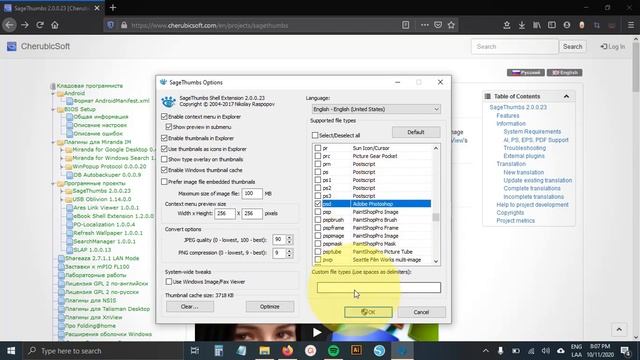Image resolution: width=640 pixels, height=360 pixels.
Task: Toggle Enable thumbnails in Explorer
Action: (x=164, y=138)
